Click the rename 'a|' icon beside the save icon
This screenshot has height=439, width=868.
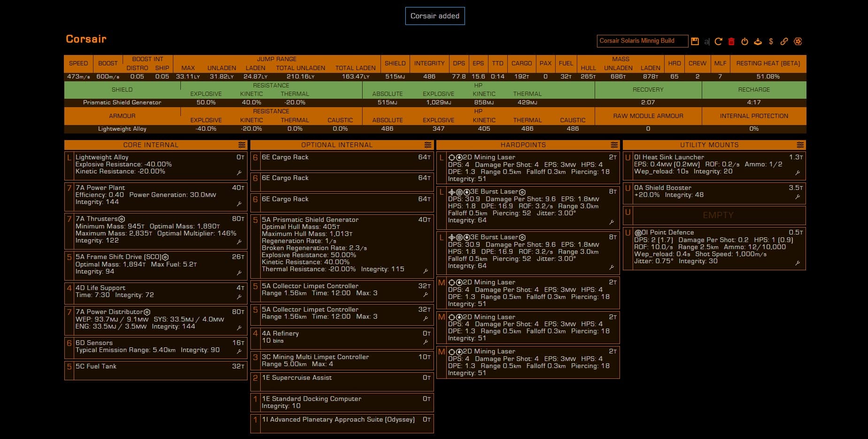pos(706,42)
